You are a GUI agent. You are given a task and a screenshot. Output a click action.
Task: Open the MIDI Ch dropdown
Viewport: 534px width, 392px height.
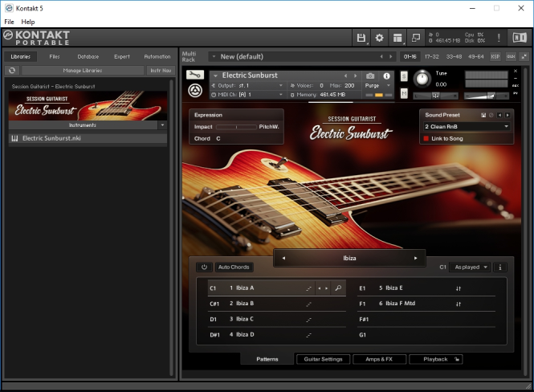tap(247, 94)
